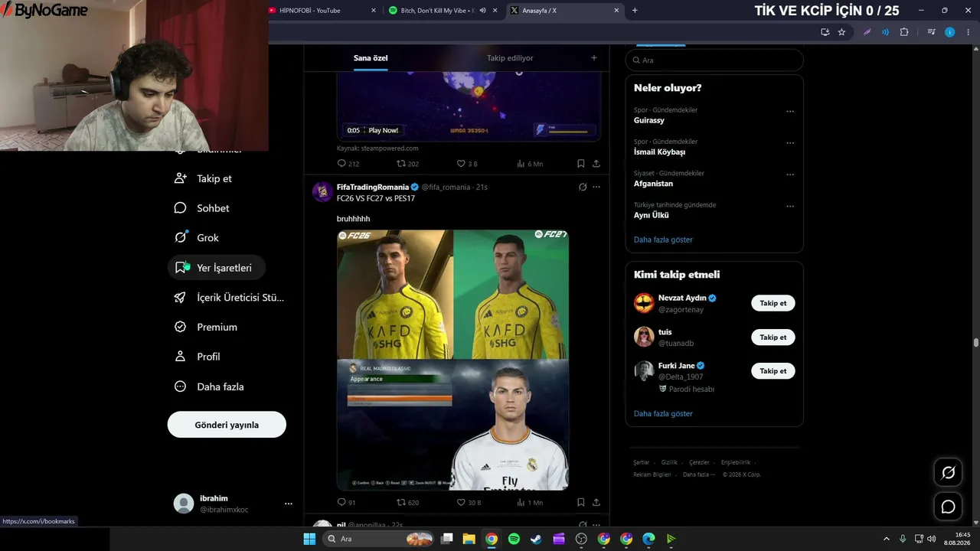Open the Chrome three-dot menu
Viewport: 980px width, 551px height.
click(968, 32)
